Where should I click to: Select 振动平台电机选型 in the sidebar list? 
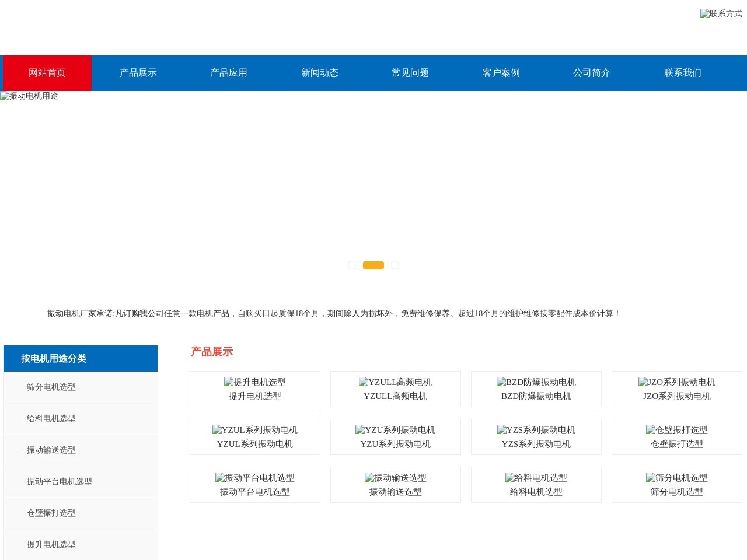[60, 481]
